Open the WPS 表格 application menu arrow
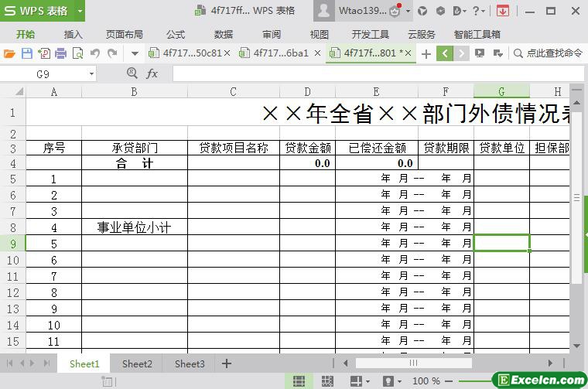Screen dimensions: 588x389 (x=80, y=11)
